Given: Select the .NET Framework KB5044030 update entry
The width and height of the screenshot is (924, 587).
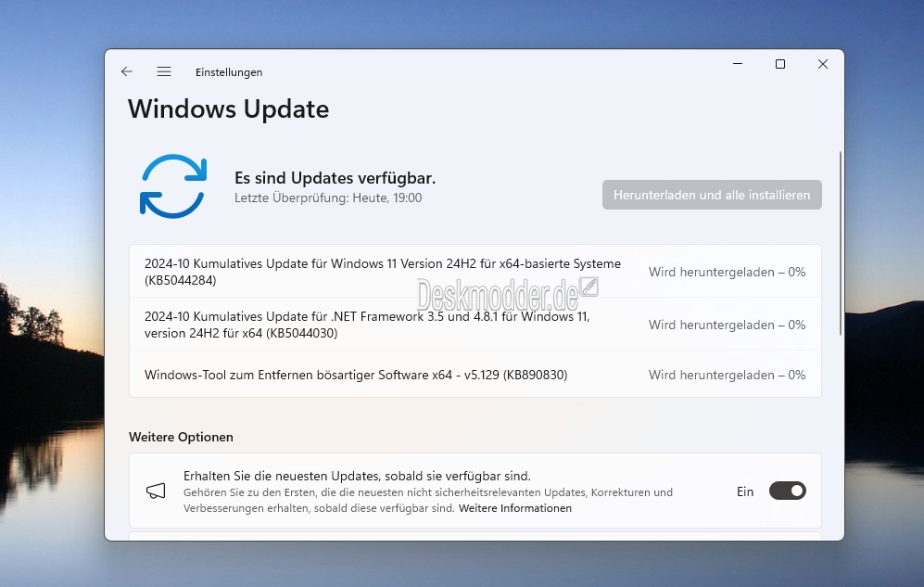Looking at the screenshot, I should tap(475, 325).
